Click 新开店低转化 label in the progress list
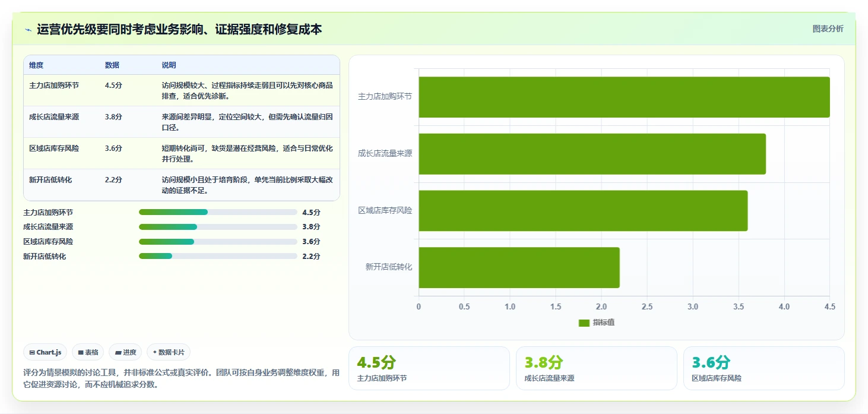The image size is (868, 414). click(x=45, y=257)
